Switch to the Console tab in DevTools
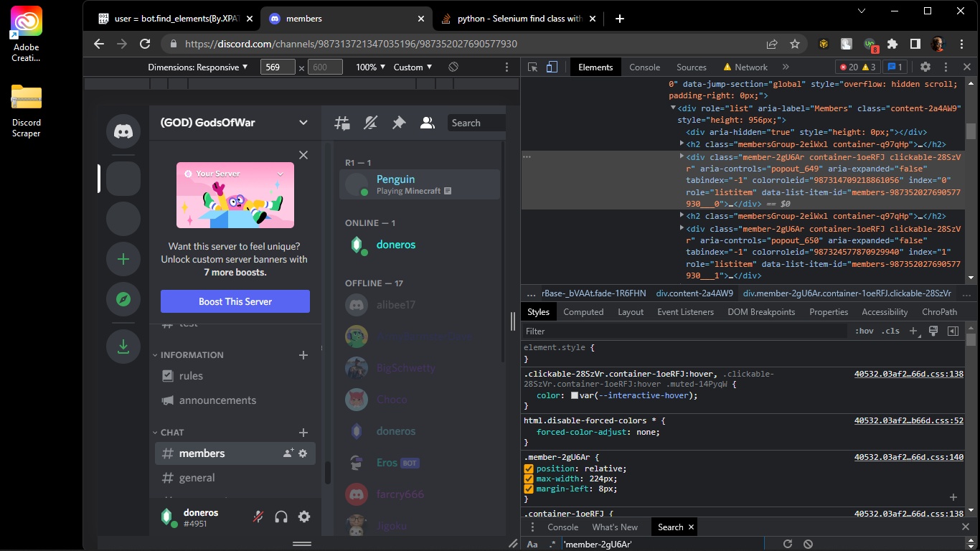The height and width of the screenshot is (551, 980). pos(644,67)
